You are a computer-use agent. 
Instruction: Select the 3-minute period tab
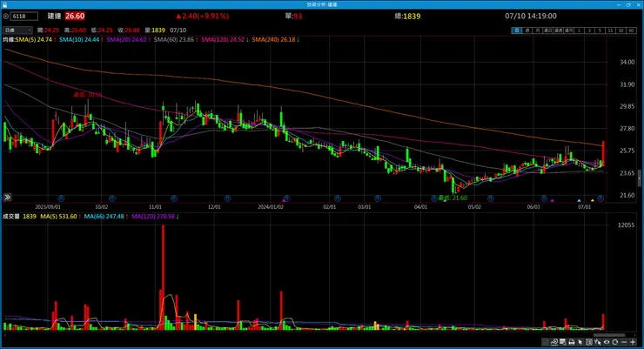tap(590, 30)
